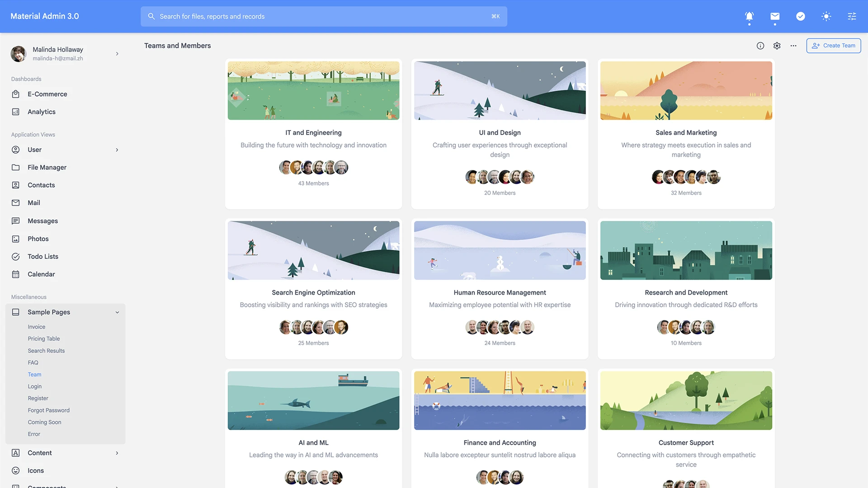Open the Register sample page
Image resolution: width=868 pixels, height=488 pixels.
coord(38,398)
